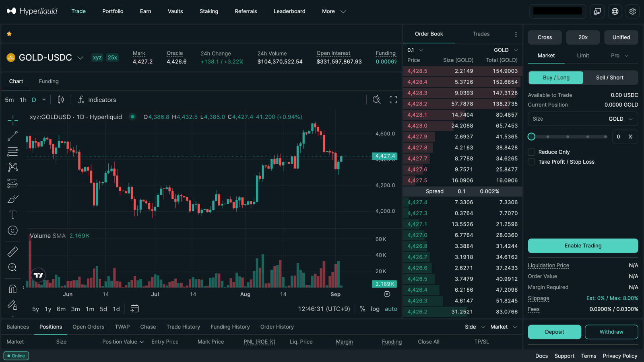The height and width of the screenshot is (362, 644).
Task: Click the Size amount input field
Action: pyautogui.click(x=583, y=119)
